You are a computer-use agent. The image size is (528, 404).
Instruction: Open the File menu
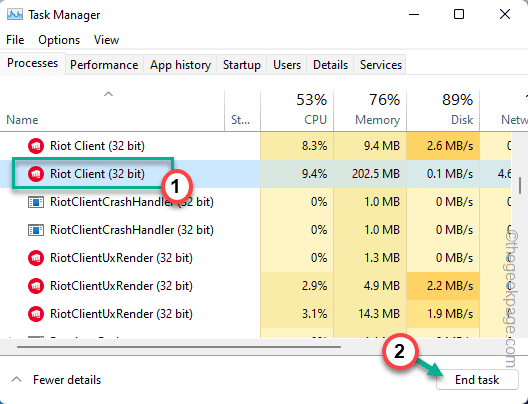point(15,40)
